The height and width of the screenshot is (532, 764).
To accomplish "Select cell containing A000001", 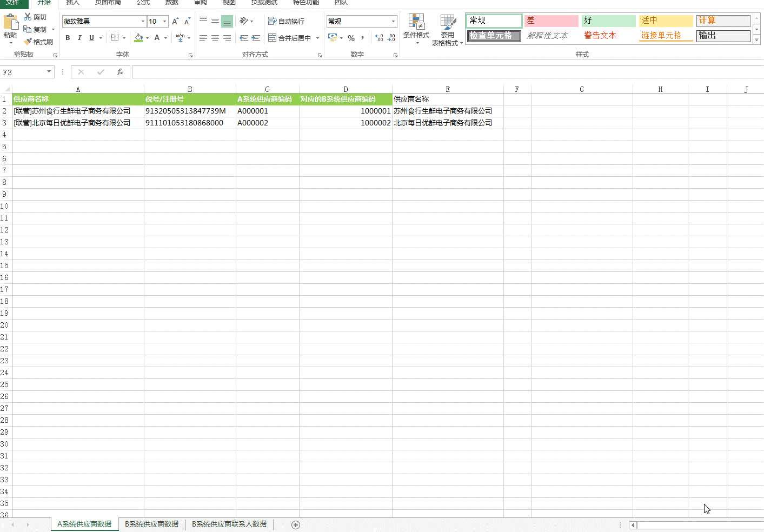I will [x=267, y=111].
